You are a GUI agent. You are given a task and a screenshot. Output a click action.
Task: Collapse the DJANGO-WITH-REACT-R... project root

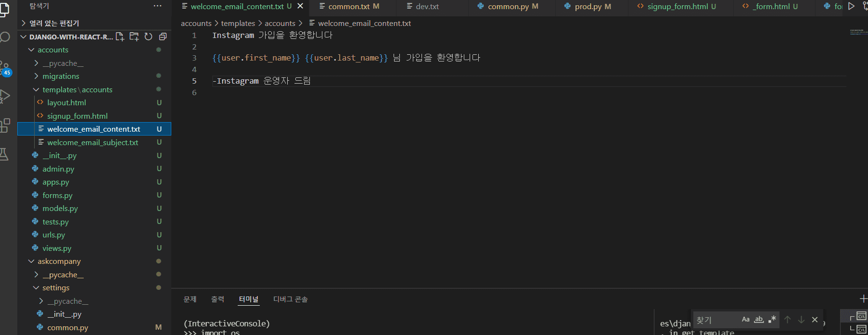click(x=66, y=37)
